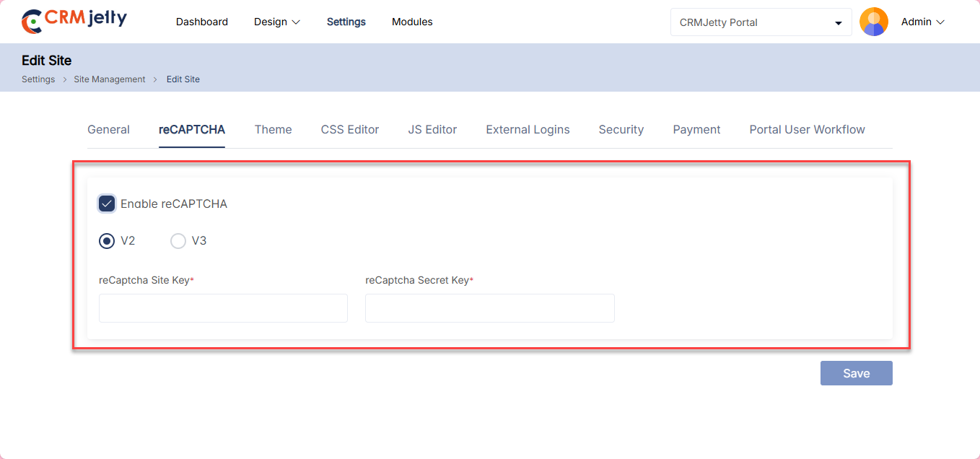
Task: Select the V3 radio option
Action: (x=178, y=241)
